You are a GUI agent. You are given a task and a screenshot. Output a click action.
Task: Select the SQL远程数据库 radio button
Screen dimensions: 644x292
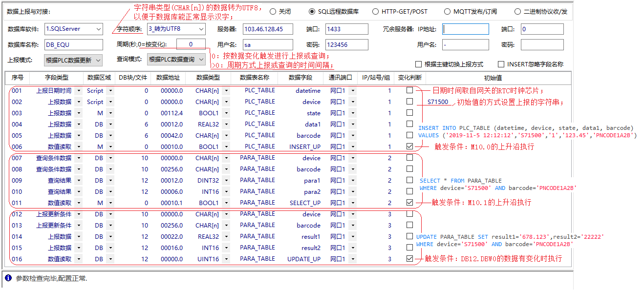point(312,12)
